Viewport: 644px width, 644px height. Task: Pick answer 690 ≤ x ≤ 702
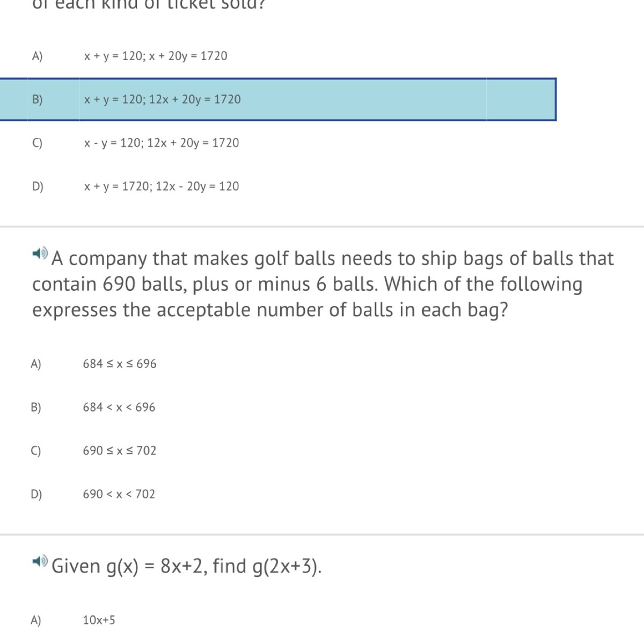coord(120,451)
